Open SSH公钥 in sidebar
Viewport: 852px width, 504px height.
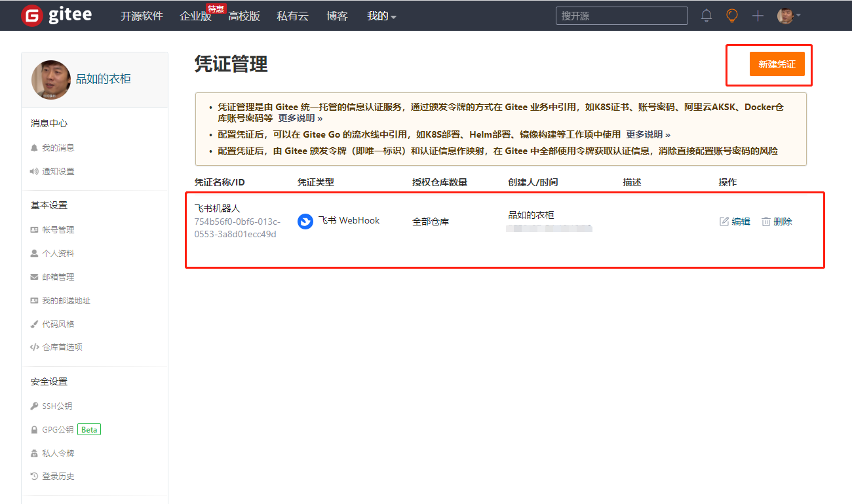57,406
